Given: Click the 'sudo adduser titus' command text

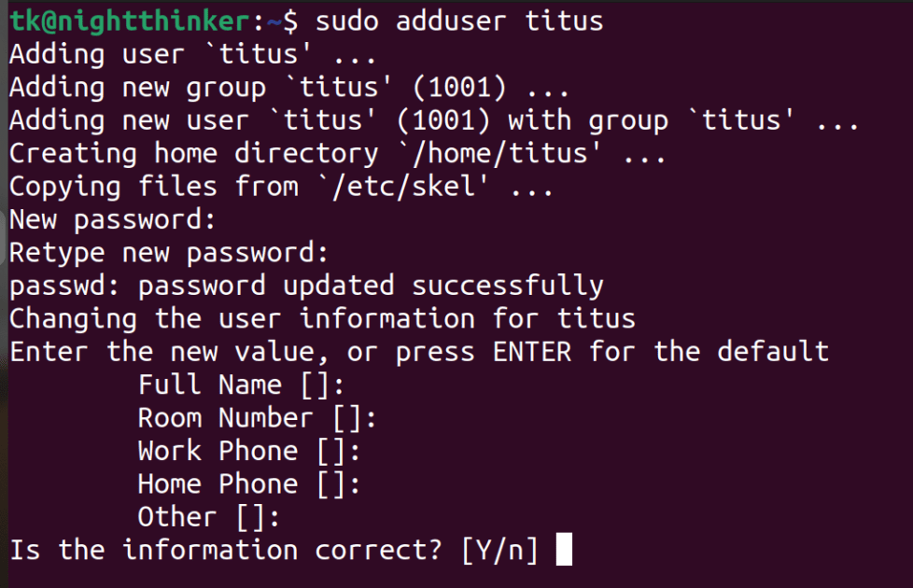Looking at the screenshot, I should pyautogui.click(x=458, y=21).
